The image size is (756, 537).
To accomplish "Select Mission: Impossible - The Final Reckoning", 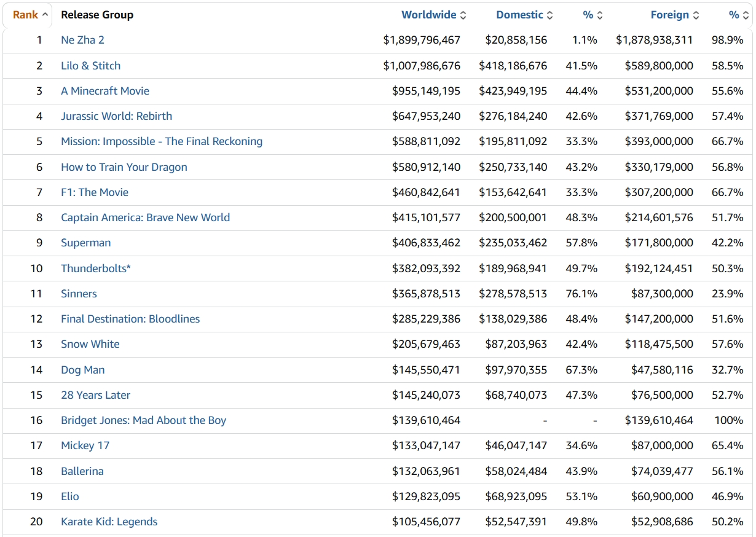I will click(162, 141).
